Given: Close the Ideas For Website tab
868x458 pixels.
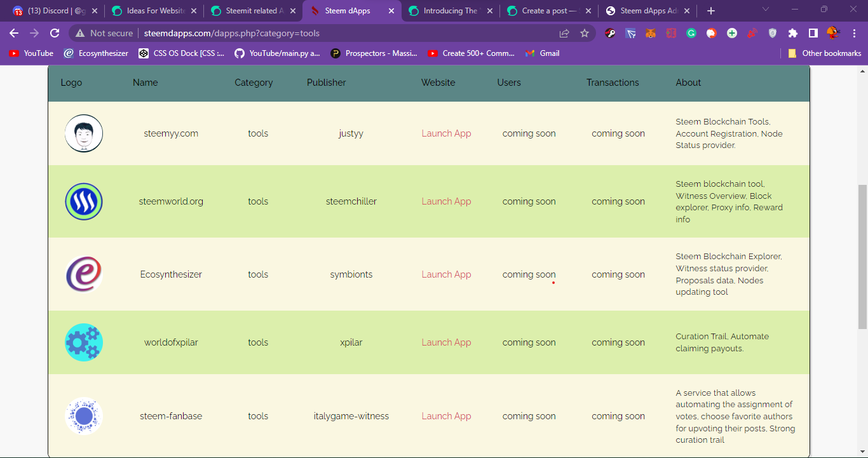Looking at the screenshot, I should tap(194, 11).
